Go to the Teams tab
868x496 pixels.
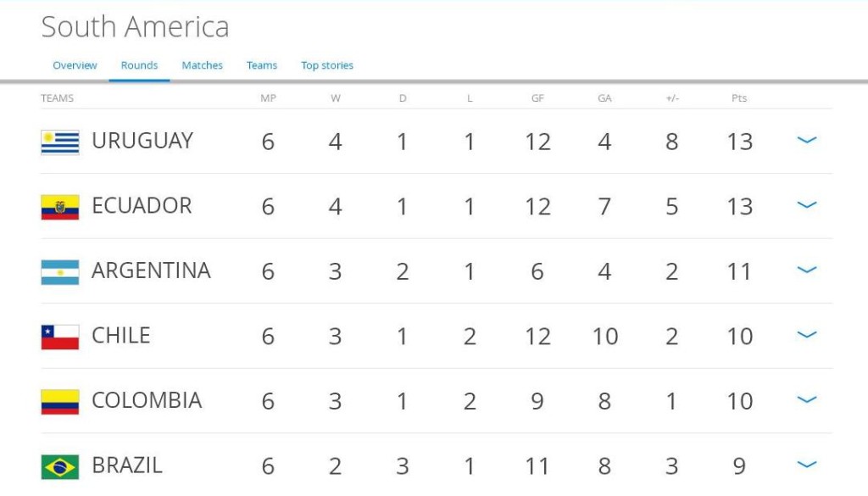pos(262,65)
